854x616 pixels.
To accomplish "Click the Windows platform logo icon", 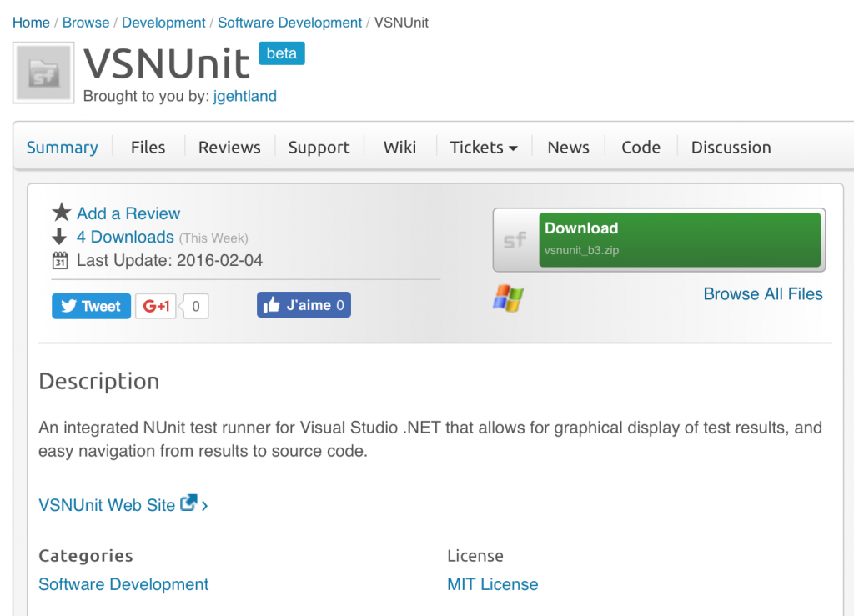I will pos(508,298).
